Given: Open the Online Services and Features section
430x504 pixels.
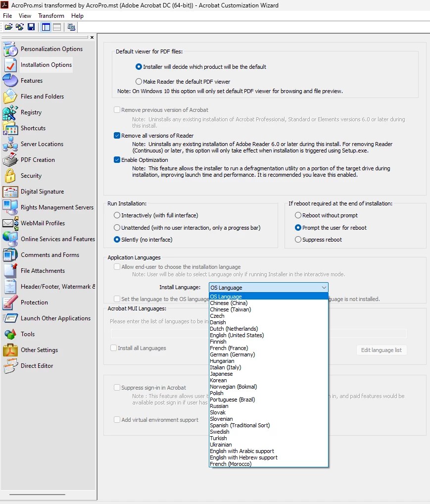Looking at the screenshot, I should [x=58, y=239].
